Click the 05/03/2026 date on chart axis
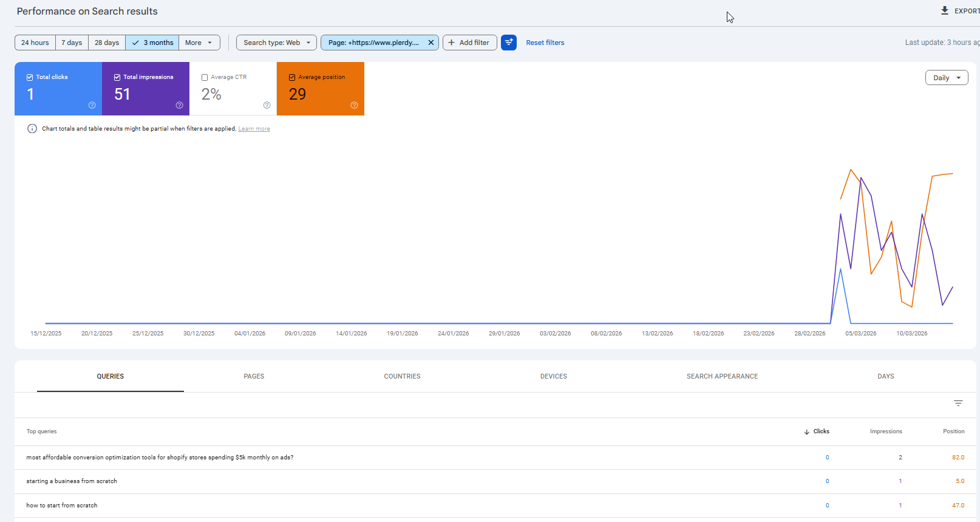 861,334
